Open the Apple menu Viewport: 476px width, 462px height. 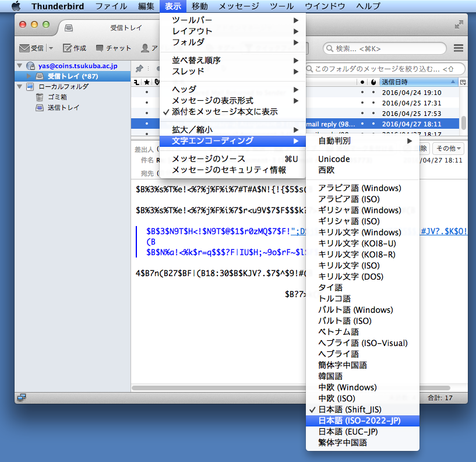tap(16, 6)
